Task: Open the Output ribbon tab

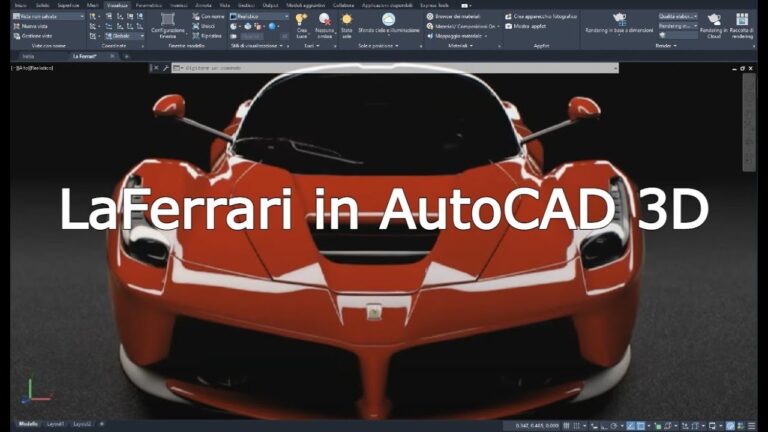Action: coord(270,5)
